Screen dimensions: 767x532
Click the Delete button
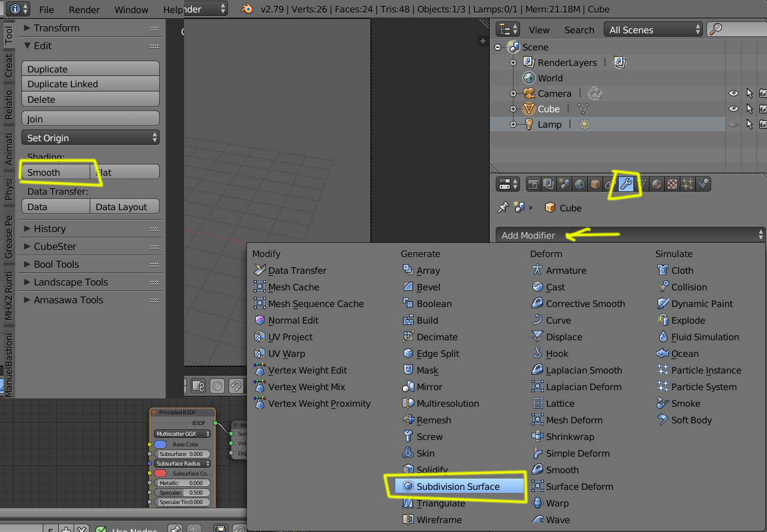[x=90, y=99]
